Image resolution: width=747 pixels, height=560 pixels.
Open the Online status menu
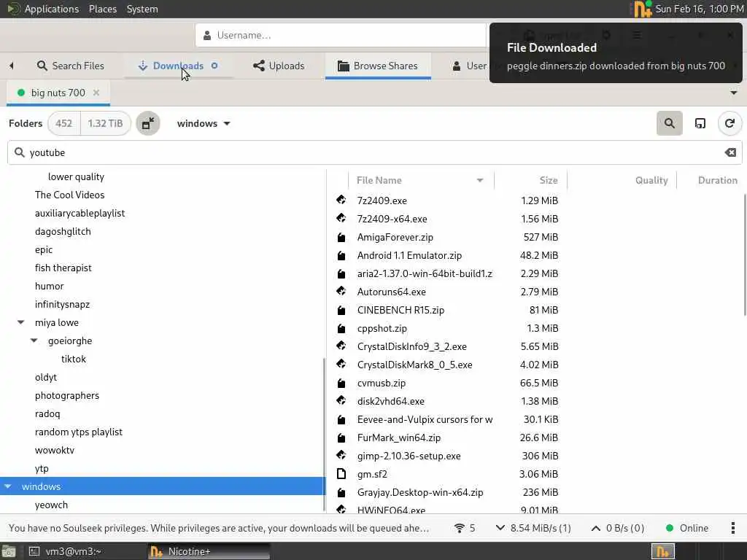coord(686,528)
